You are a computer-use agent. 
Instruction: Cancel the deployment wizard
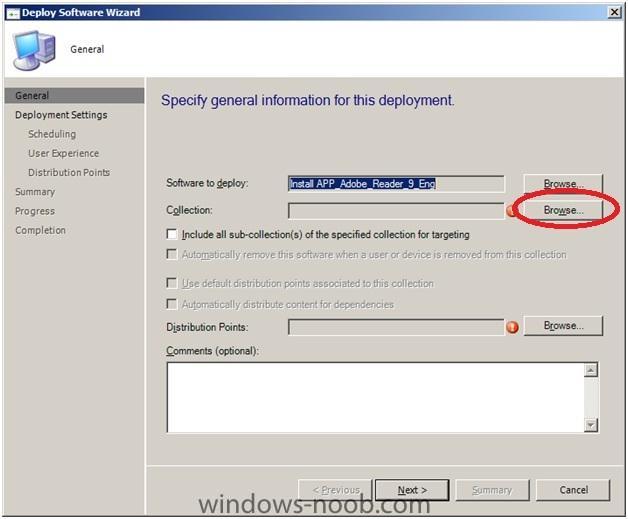pyautogui.click(x=574, y=490)
